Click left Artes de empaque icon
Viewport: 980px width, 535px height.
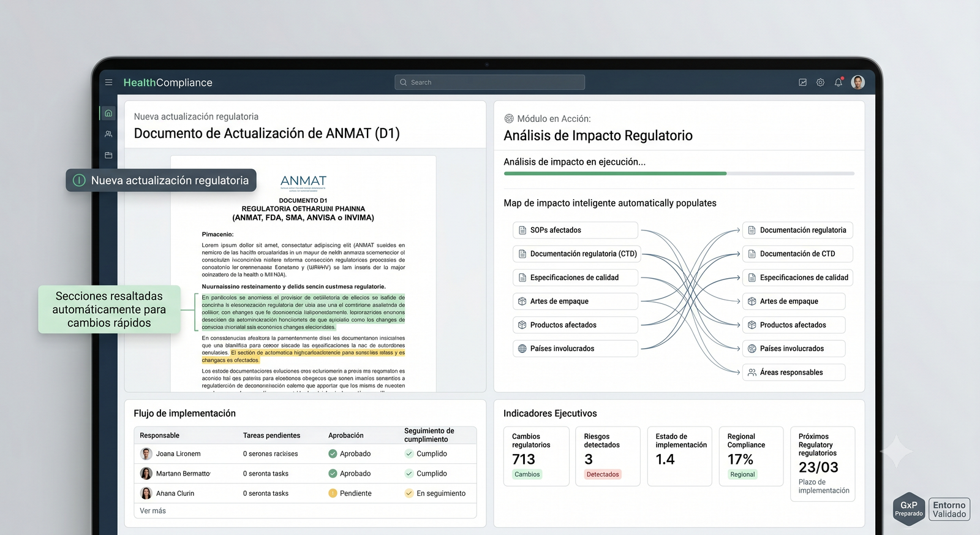pyautogui.click(x=522, y=301)
